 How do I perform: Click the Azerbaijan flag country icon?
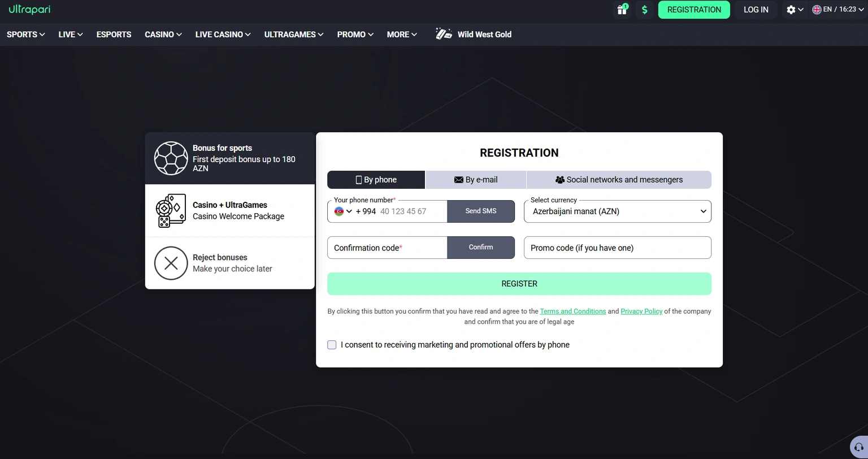click(339, 211)
